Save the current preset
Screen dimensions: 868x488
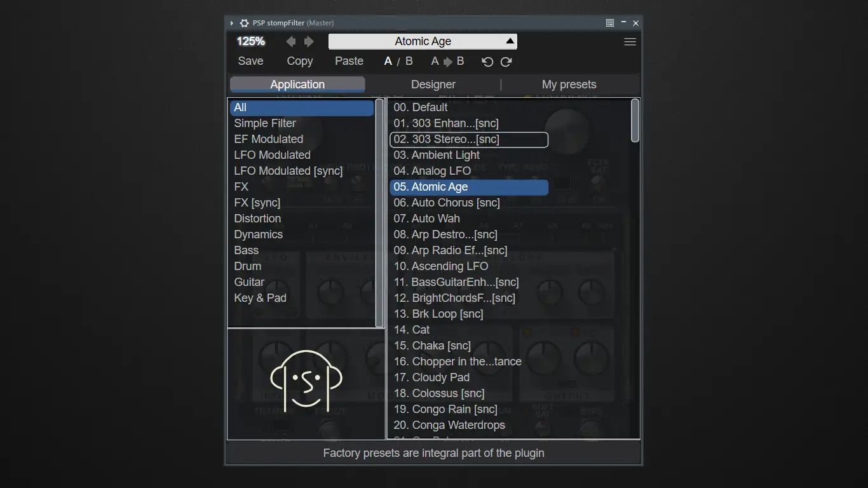(250, 62)
